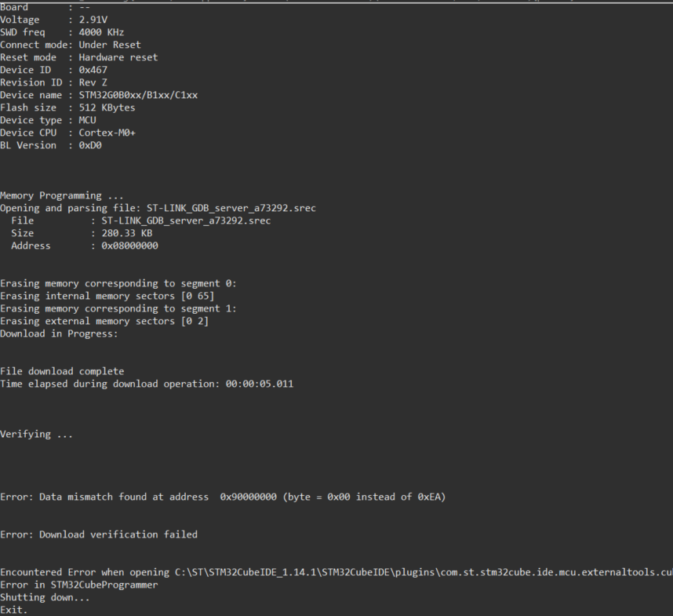Click the 'File download complete' line
The height and width of the screenshot is (616, 673).
tap(62, 371)
